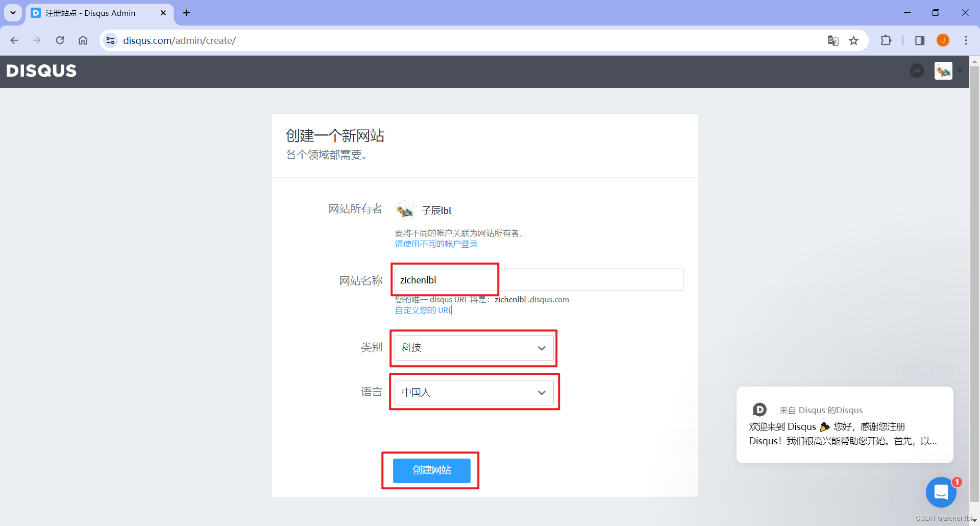Open the 类别 category dropdown
The width and height of the screenshot is (980, 526).
[x=474, y=348]
